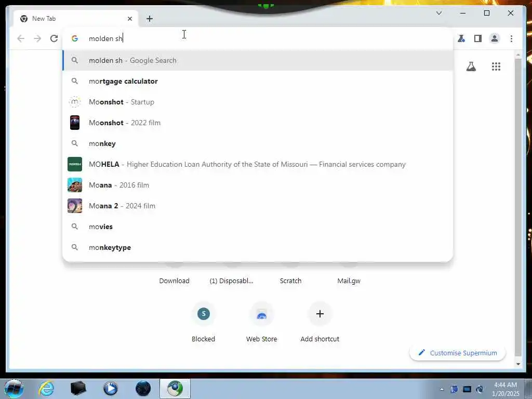Screen dimensions: 532x399
Task: Open the dark globe taskbar app
Action: click(143, 389)
